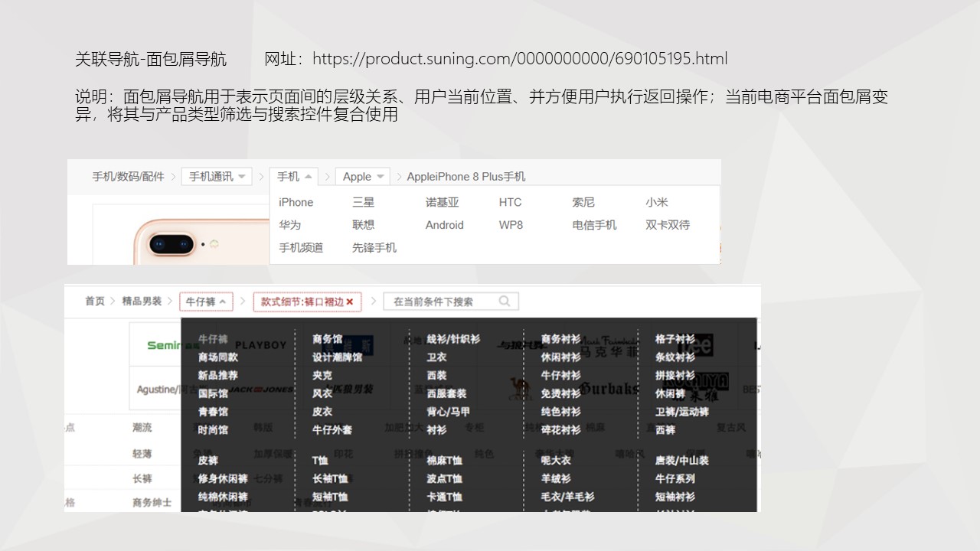Select iPhone in the phone dropdown
The height and width of the screenshot is (551, 980).
tap(296, 202)
